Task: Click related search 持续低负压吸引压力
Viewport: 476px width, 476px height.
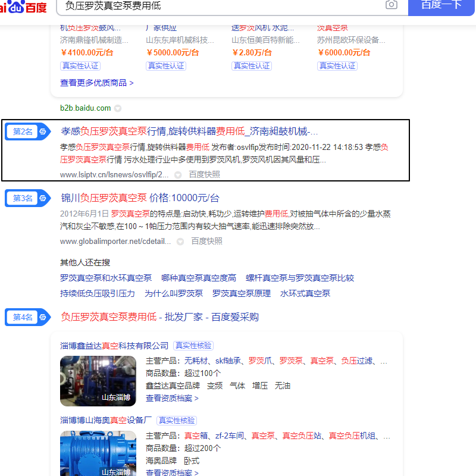Action: point(98,293)
